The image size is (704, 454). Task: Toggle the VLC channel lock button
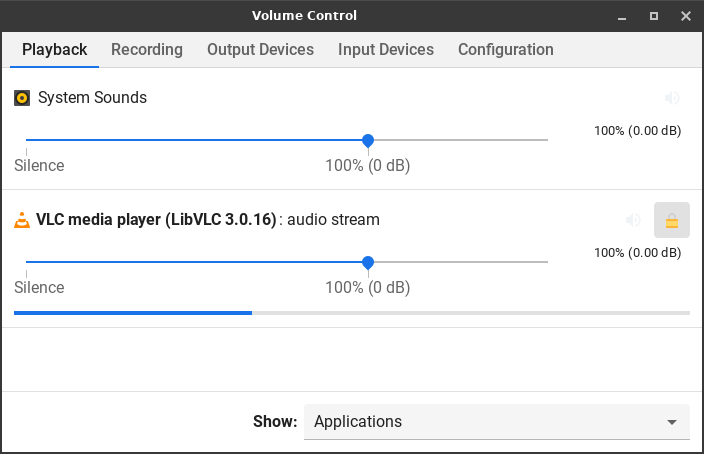672,220
